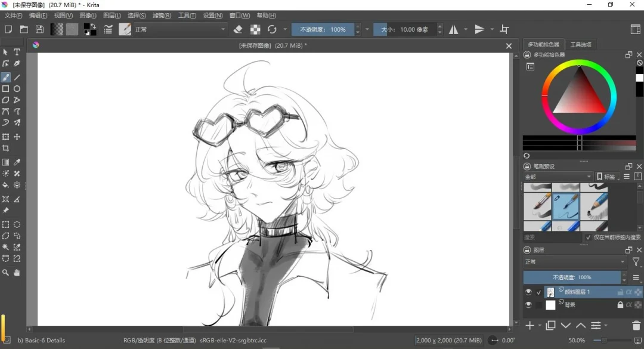644x349 pixels.
Task: Select the Zoom magnifier tool
Action: tap(6, 273)
